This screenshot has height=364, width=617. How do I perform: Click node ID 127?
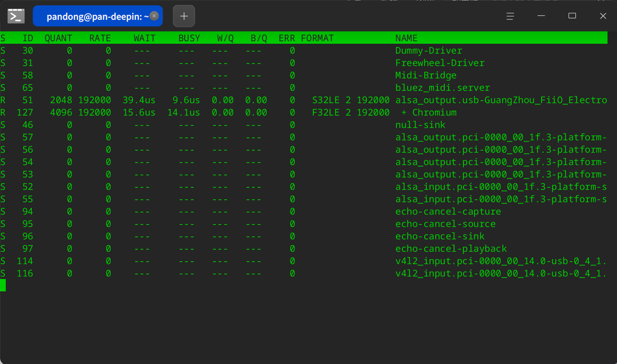(x=25, y=112)
